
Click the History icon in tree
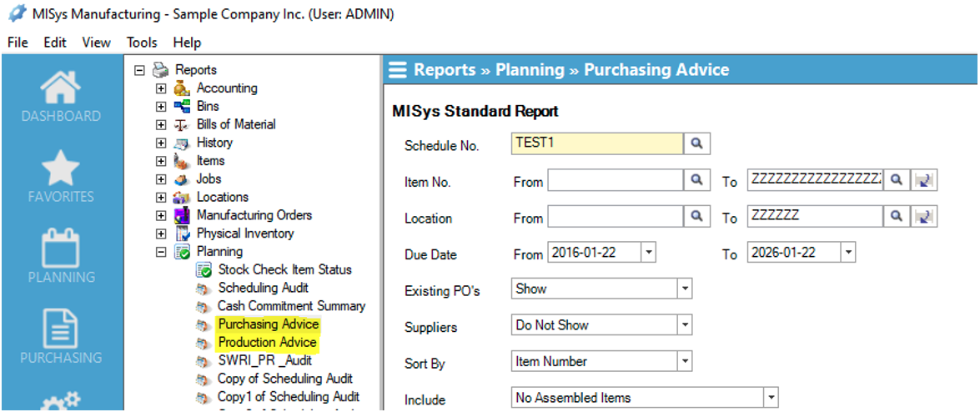182,143
